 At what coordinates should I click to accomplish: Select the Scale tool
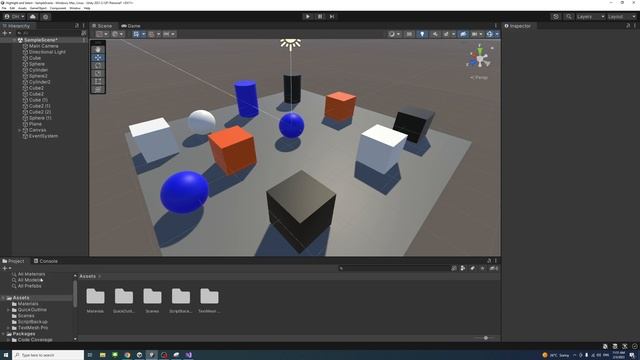click(x=98, y=73)
